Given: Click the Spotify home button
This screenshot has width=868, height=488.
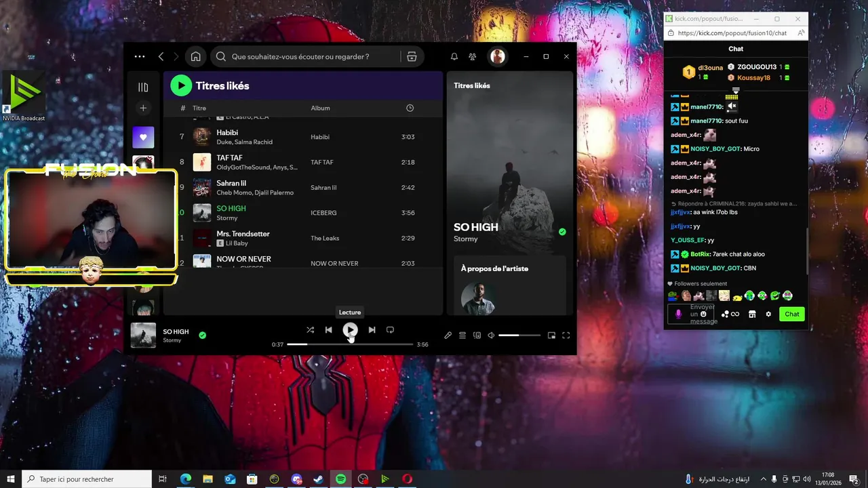Looking at the screenshot, I should coord(195,57).
